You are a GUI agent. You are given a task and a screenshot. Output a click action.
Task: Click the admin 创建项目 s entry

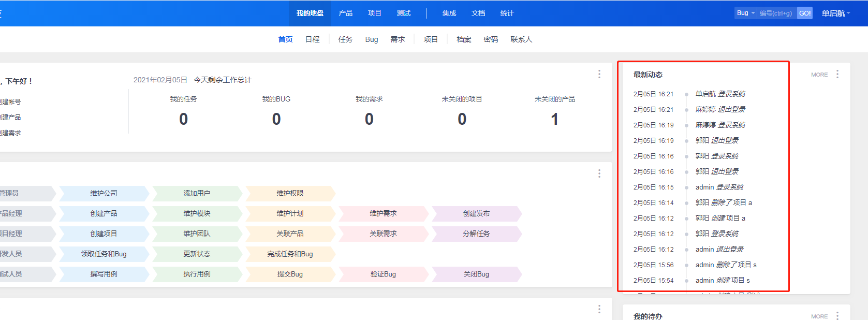pyautogui.click(x=723, y=280)
